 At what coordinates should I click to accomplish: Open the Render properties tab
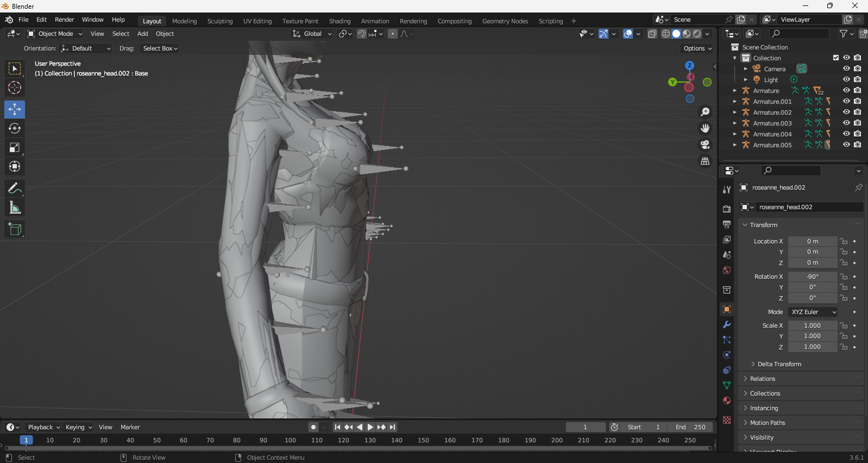coord(727,209)
